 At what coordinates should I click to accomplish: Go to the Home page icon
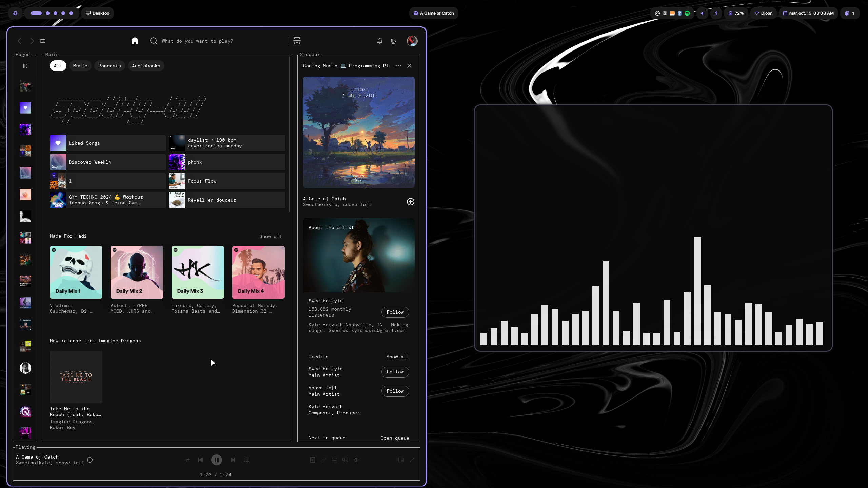click(135, 41)
